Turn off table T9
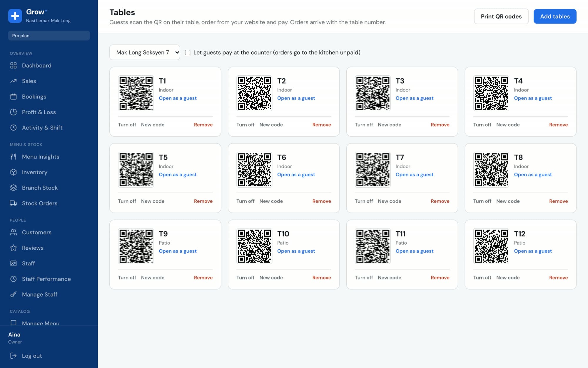Image resolution: width=588 pixels, height=368 pixels. tap(127, 278)
